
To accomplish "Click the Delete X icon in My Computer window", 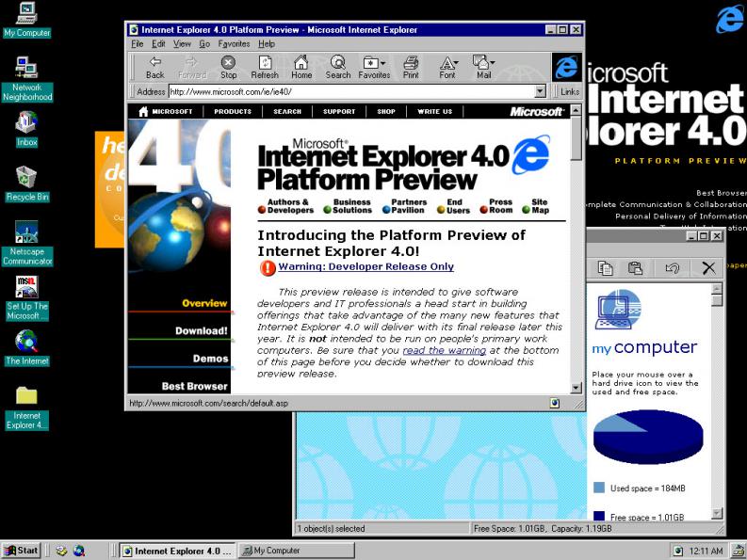I will click(709, 268).
